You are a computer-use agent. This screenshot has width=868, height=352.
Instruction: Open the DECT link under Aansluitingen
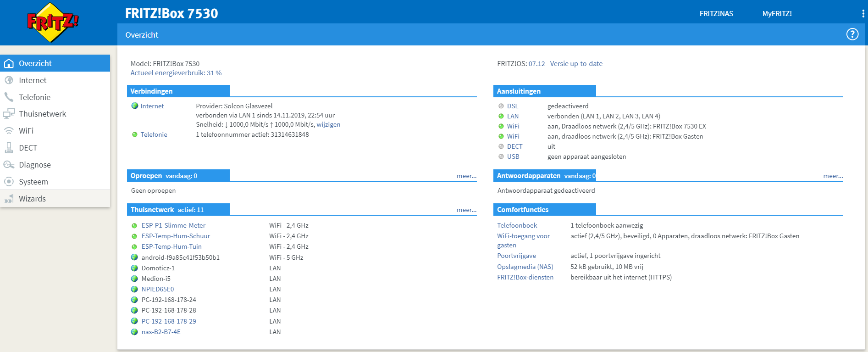click(x=514, y=146)
